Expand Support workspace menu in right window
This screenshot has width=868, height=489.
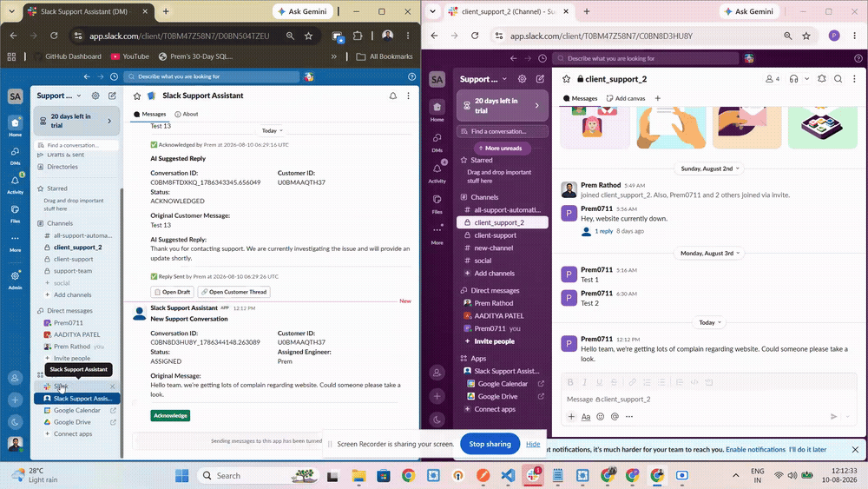click(x=483, y=79)
